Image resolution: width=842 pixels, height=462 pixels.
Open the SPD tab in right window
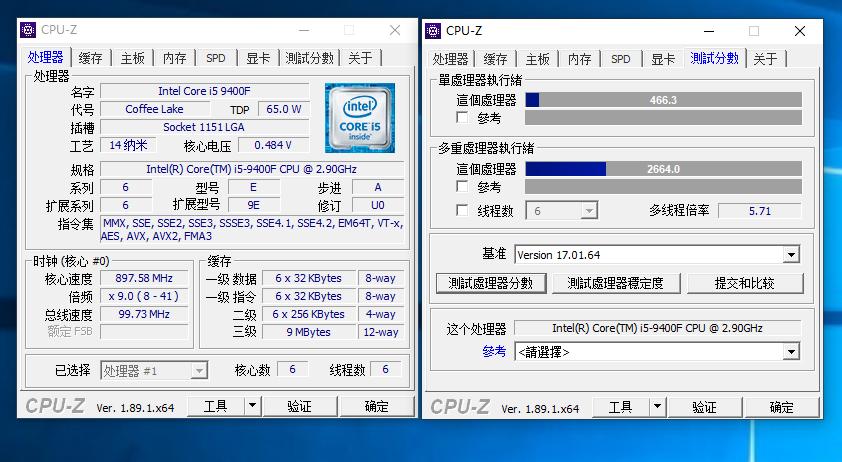pyautogui.click(x=621, y=59)
